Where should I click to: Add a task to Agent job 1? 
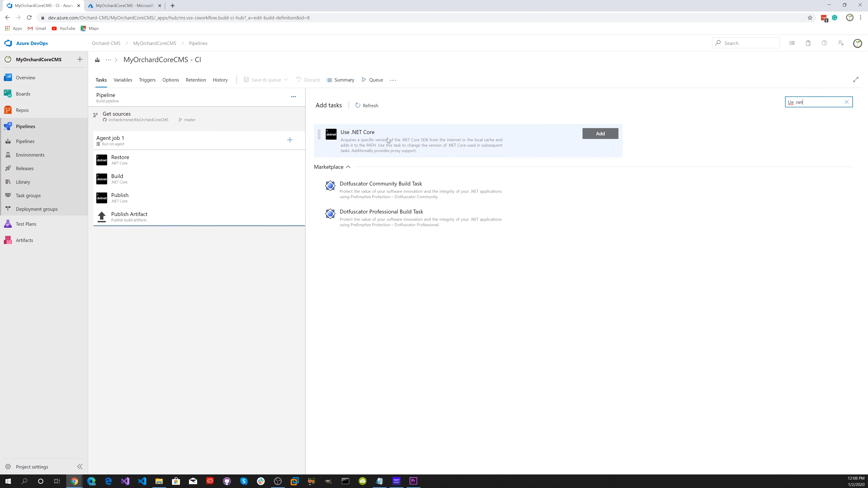(x=290, y=140)
